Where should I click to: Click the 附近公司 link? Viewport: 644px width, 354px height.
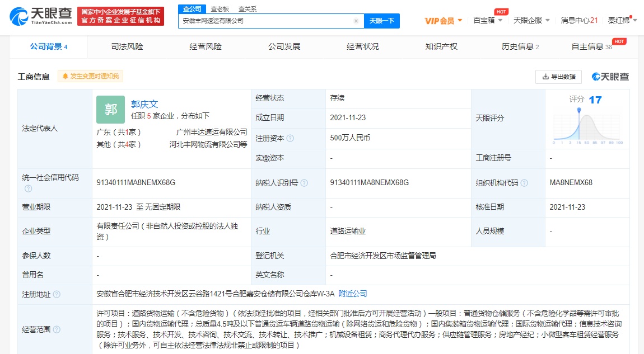[353, 294]
